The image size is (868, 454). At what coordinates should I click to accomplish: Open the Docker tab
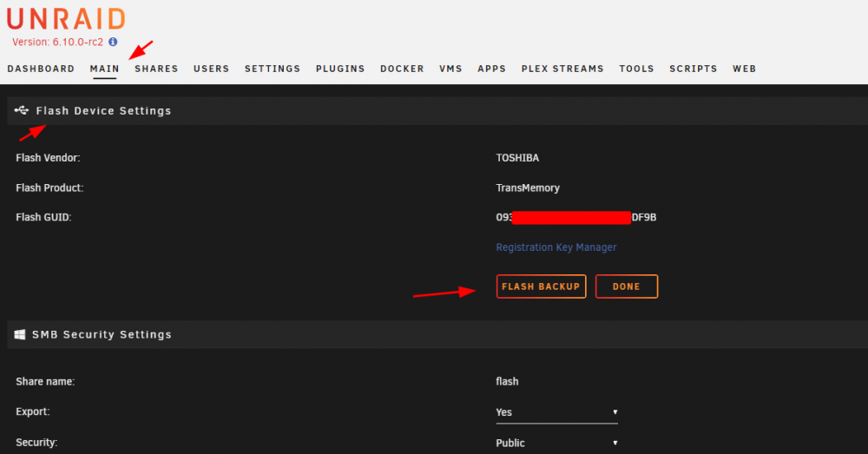(x=402, y=69)
